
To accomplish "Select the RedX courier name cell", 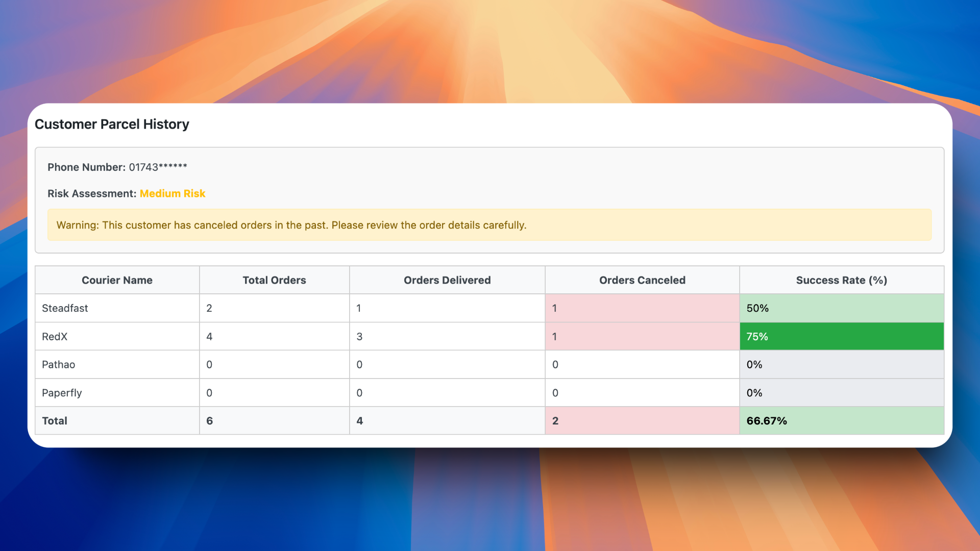I will click(x=117, y=336).
